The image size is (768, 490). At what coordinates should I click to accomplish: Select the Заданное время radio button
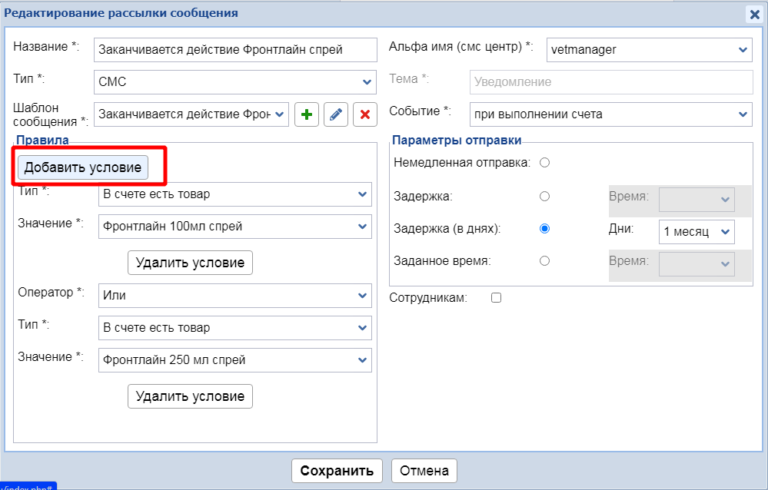[x=545, y=261]
